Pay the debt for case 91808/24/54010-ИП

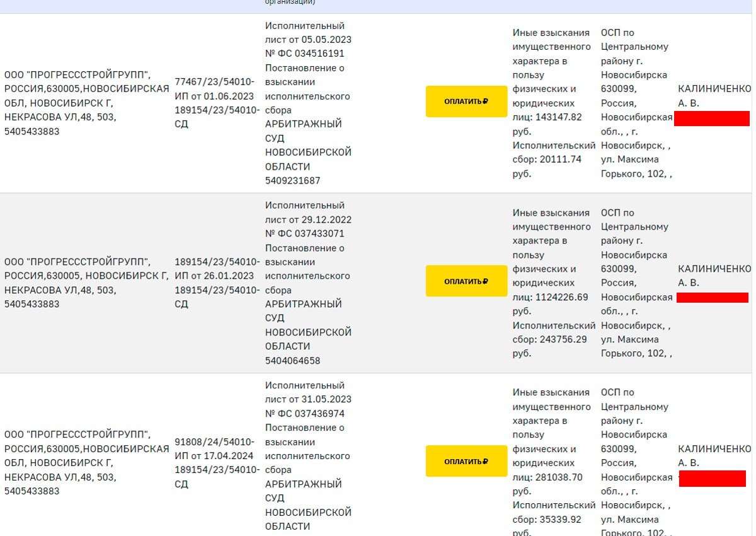(466, 461)
